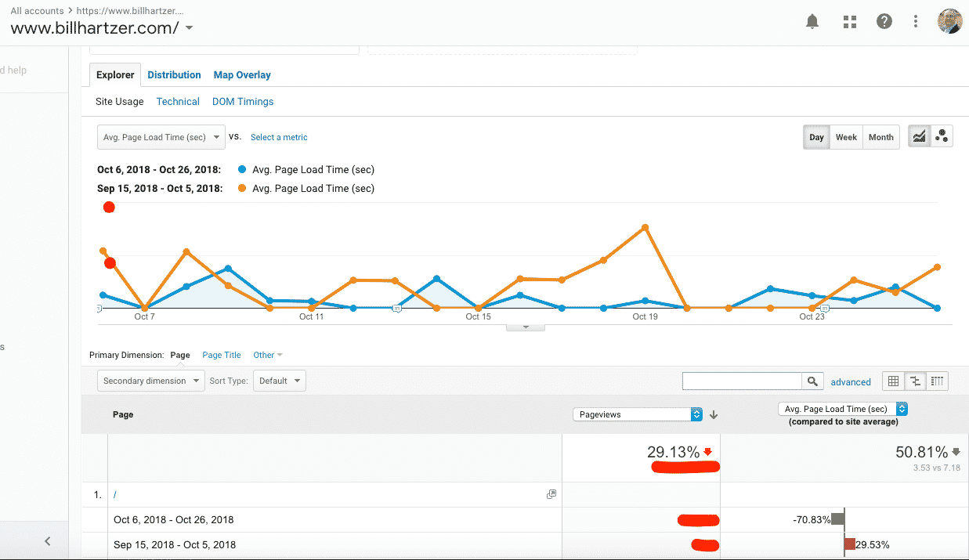Select the comparison view icon

tap(915, 381)
